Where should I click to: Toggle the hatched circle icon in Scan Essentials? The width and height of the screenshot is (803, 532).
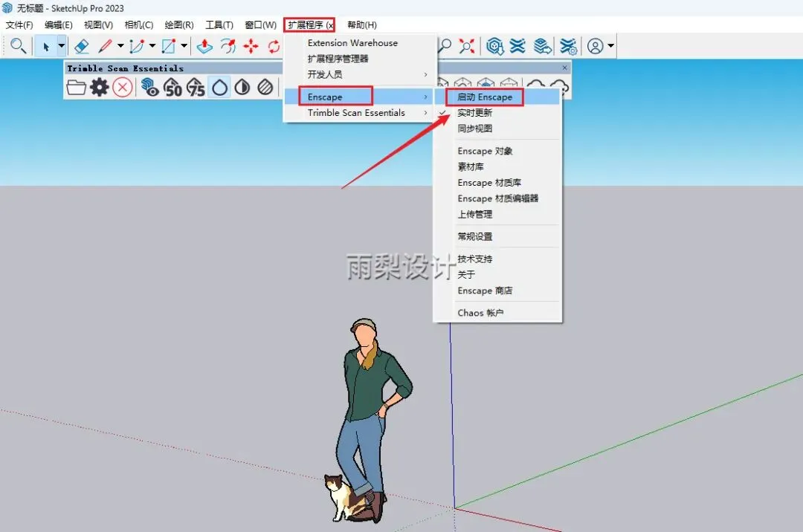[265, 88]
